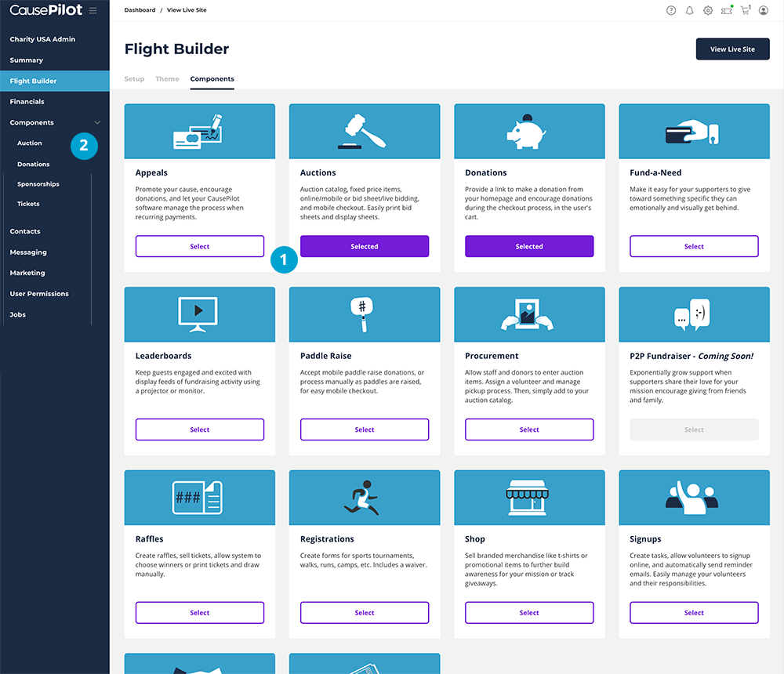Open Summary in sidebar

coord(27,60)
